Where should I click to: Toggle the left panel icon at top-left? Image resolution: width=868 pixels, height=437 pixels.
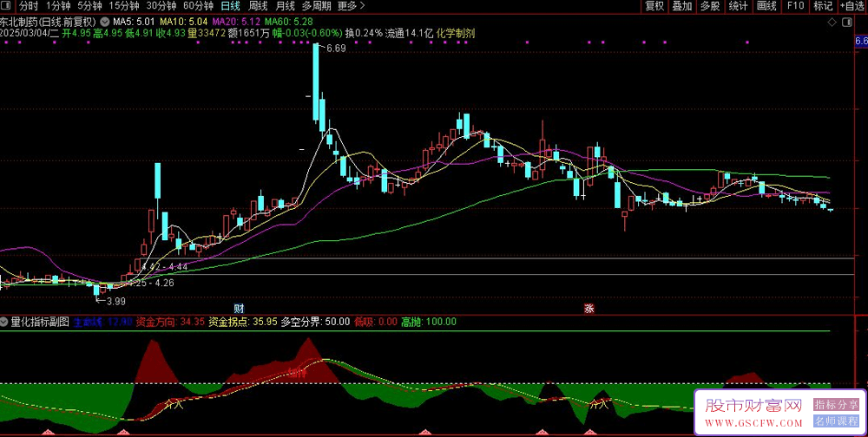coord(5,6)
